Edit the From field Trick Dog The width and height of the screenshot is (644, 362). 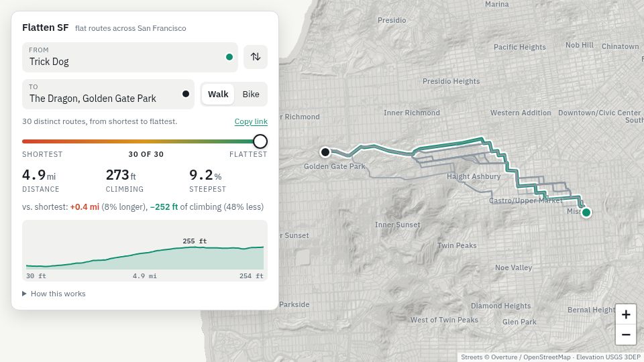pos(130,57)
